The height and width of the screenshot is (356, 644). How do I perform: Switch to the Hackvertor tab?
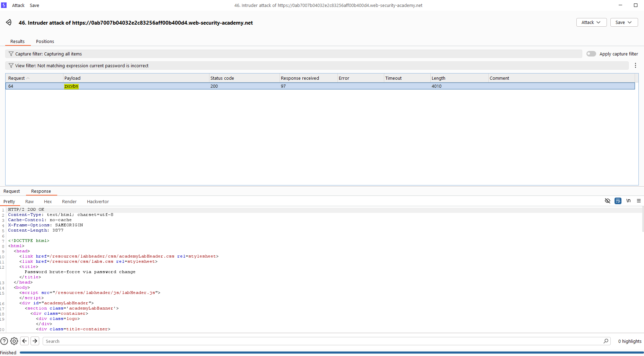click(98, 201)
